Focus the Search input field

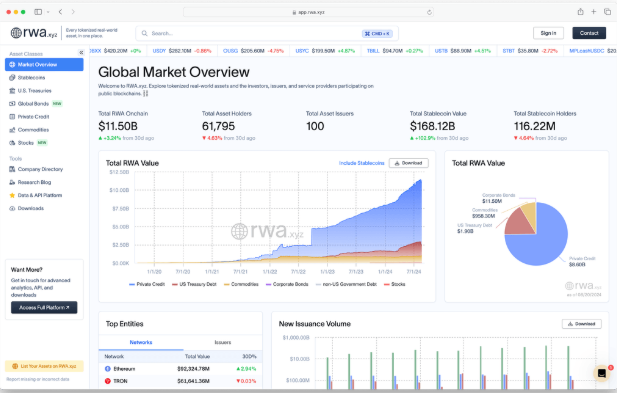coord(267,33)
